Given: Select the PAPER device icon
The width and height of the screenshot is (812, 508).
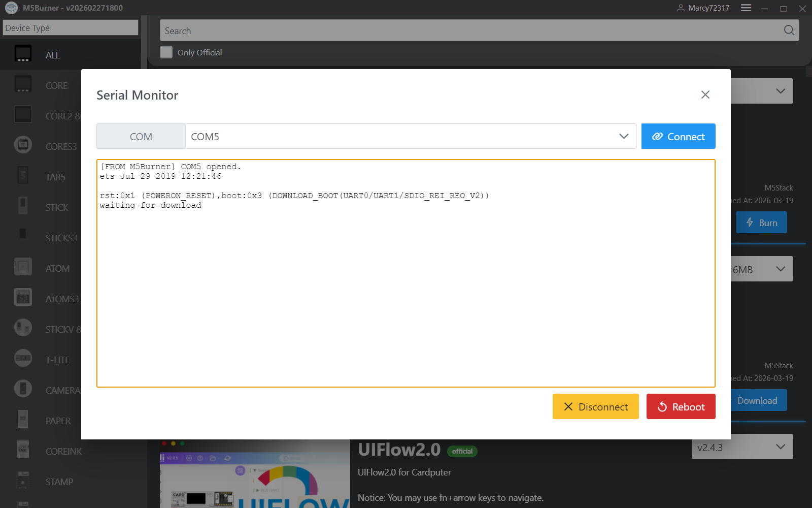Looking at the screenshot, I should (23, 420).
